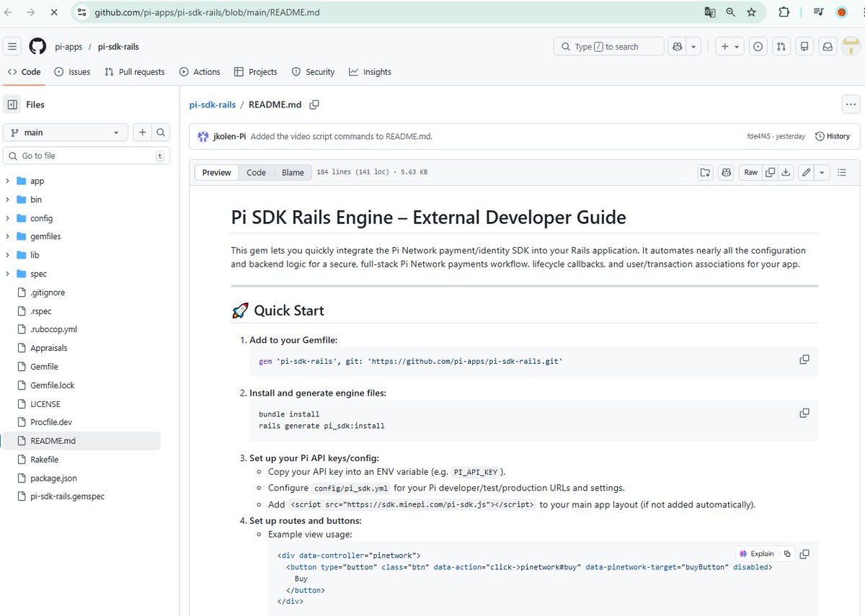Go to pi-sdk-rails breadcrumb link
The width and height of the screenshot is (865, 616).
pyautogui.click(x=213, y=104)
